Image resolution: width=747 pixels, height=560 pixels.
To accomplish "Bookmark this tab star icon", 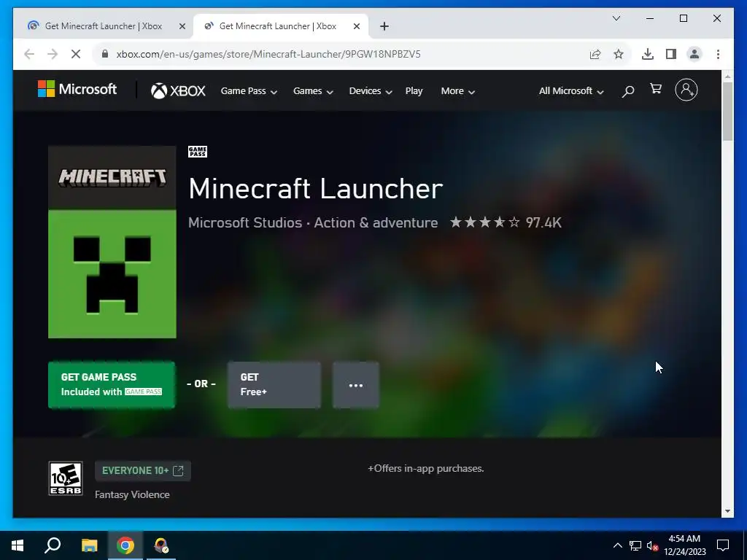I will pyautogui.click(x=619, y=54).
